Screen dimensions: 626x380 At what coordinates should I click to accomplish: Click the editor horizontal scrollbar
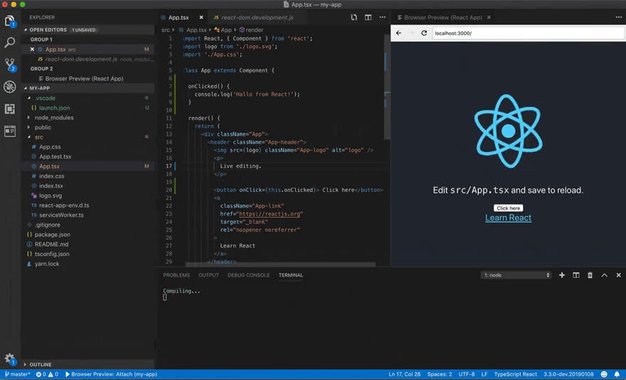click(280, 264)
